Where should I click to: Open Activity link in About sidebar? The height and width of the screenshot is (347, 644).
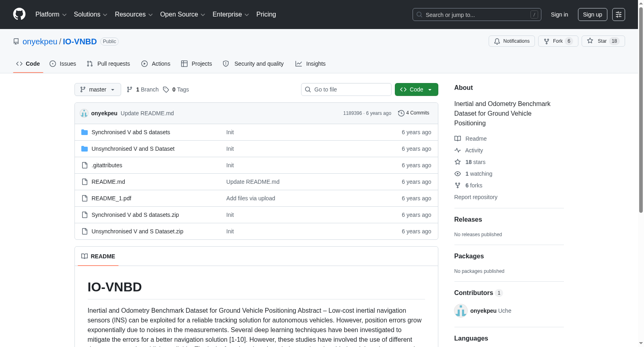point(469,150)
